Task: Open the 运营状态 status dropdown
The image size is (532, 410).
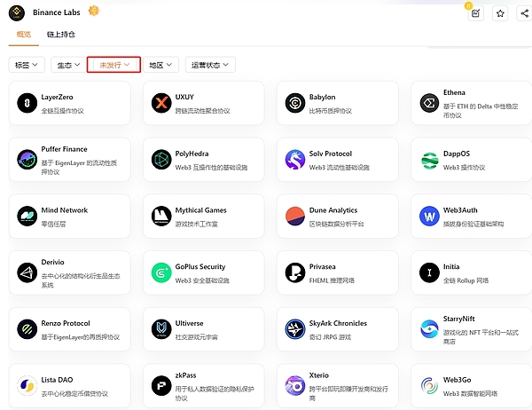Action: coord(209,65)
